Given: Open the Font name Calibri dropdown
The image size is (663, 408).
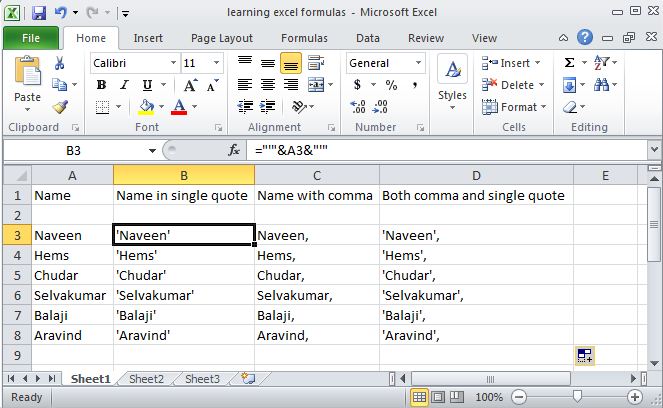Looking at the screenshot, I should tap(174, 63).
